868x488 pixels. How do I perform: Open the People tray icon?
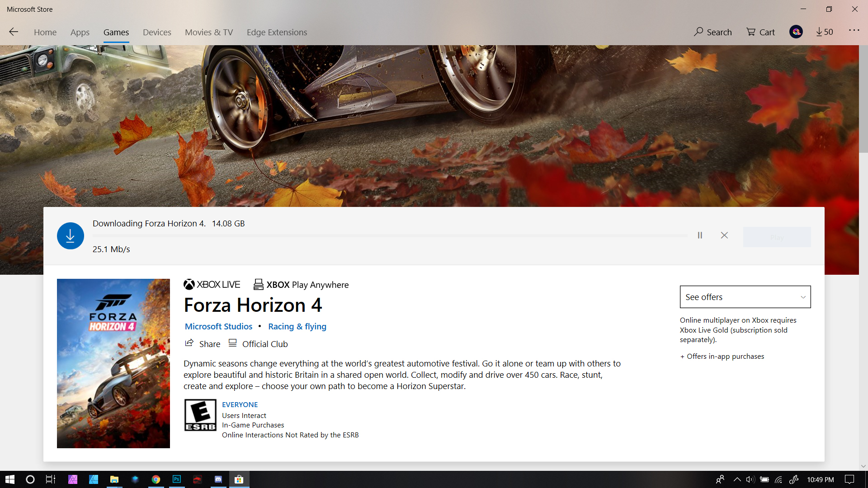point(720,479)
